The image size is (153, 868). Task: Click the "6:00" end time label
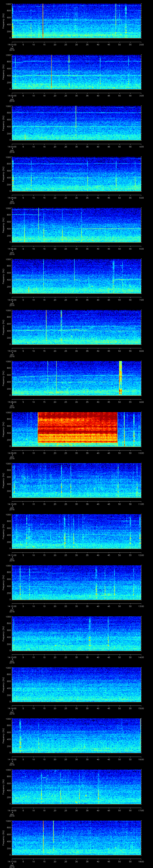click(141, 248)
